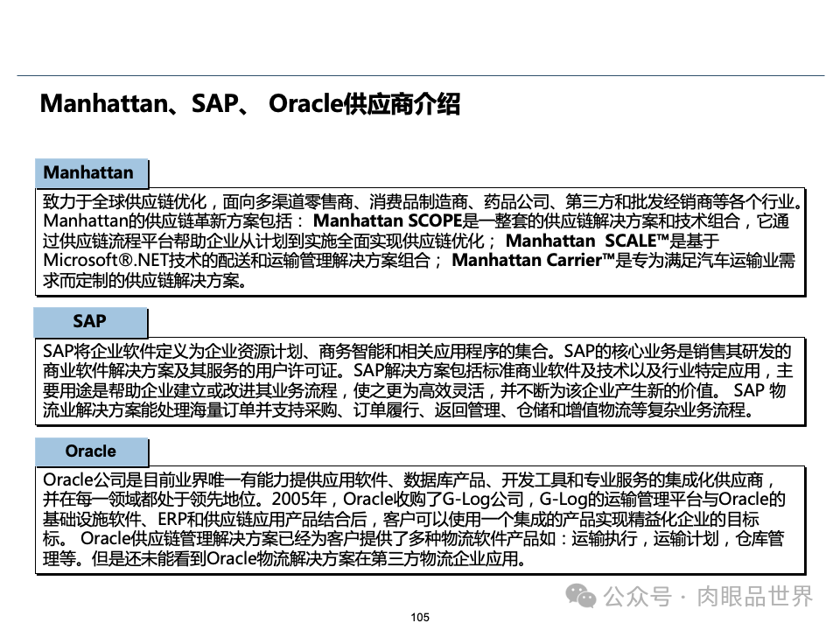Click the line starting '致力于全球供应链优化'
Viewport: 840px width, 630px height.
[x=423, y=201]
